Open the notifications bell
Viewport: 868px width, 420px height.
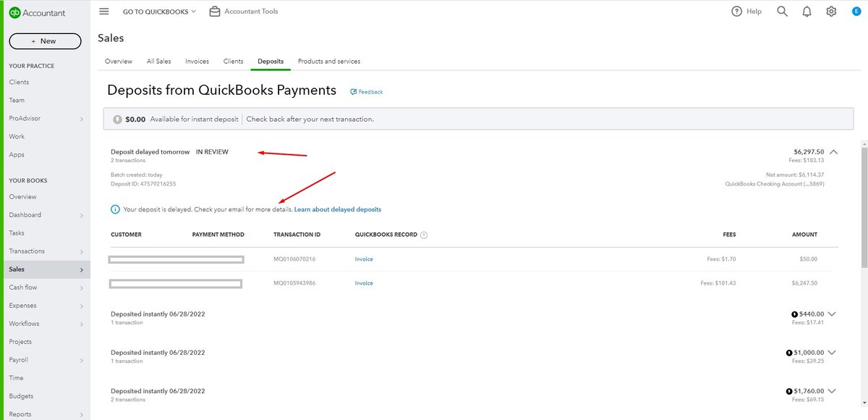click(x=807, y=12)
